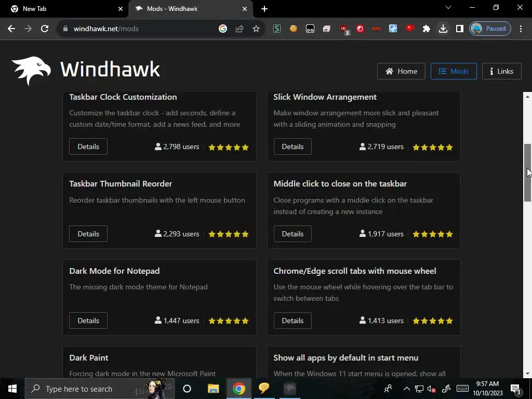Image resolution: width=532 pixels, height=399 pixels.
Task: Reload the Windhawk mods page
Action: (x=45, y=29)
